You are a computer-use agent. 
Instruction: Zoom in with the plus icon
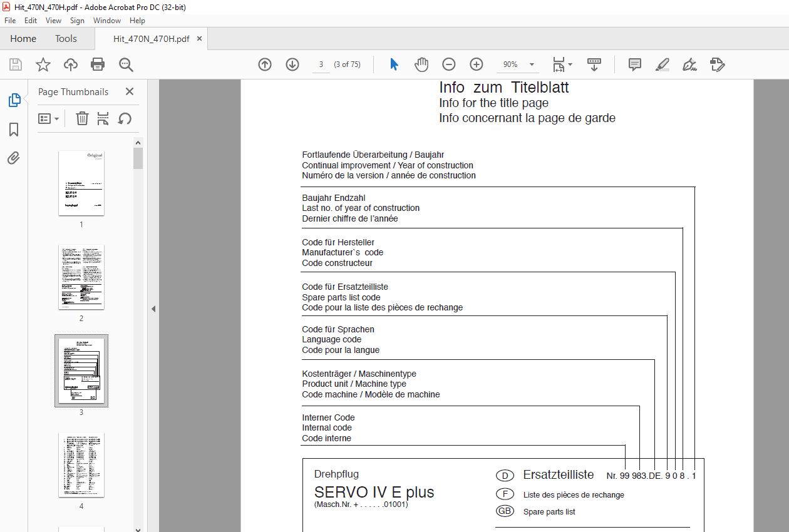pos(477,64)
